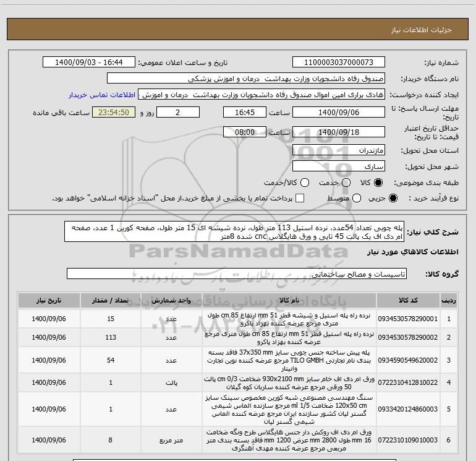Click product code 0934530578290001
The height and width of the screenshot is (461, 476).
408,319
